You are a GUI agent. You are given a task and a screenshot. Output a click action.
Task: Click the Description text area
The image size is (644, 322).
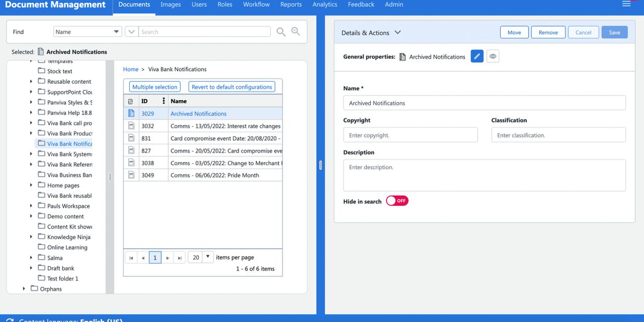coord(484,175)
